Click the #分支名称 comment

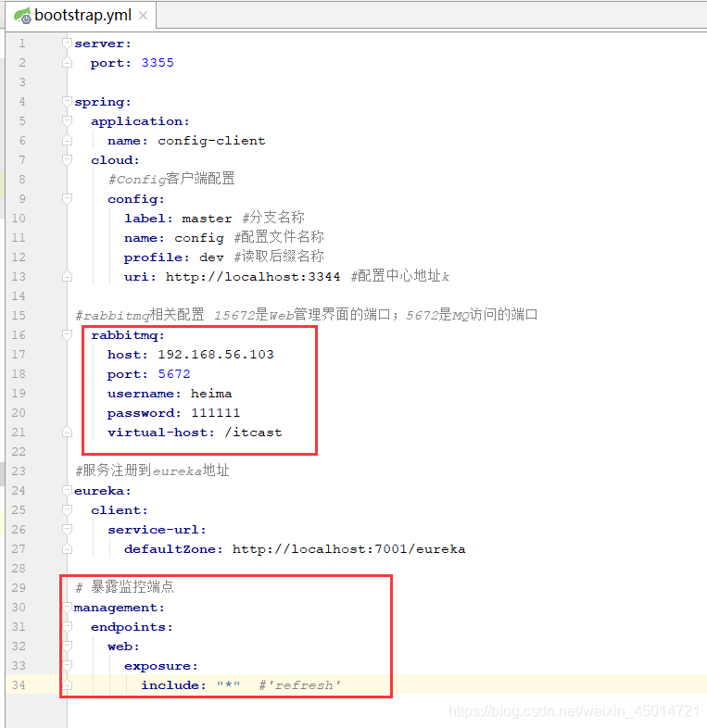click(273, 218)
